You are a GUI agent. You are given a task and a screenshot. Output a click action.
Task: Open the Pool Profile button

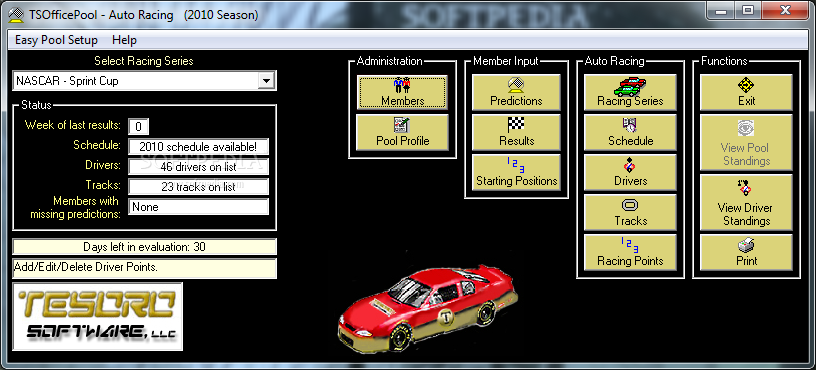point(402,132)
